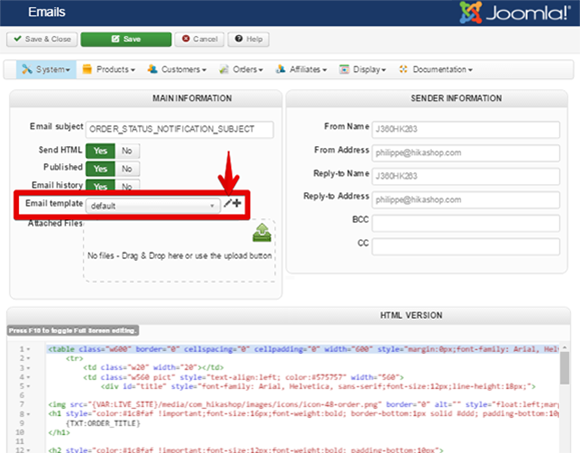Click the Save & Close checkmark button

pyautogui.click(x=42, y=39)
